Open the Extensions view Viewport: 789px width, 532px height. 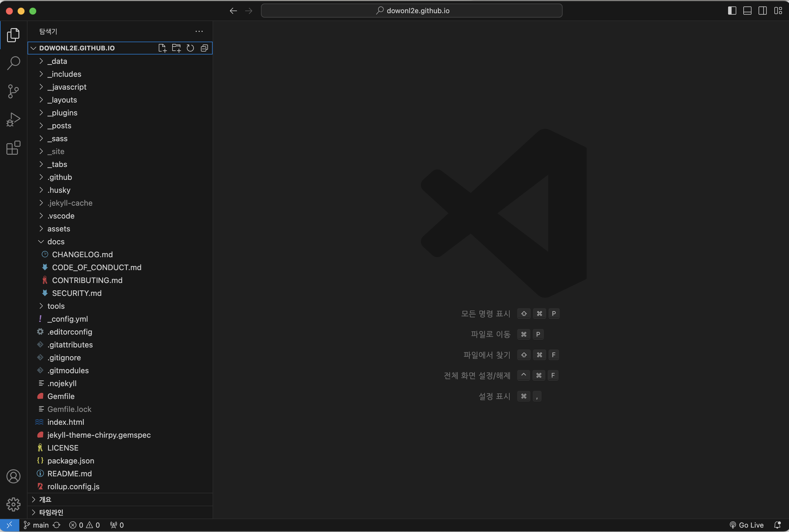pos(13,148)
